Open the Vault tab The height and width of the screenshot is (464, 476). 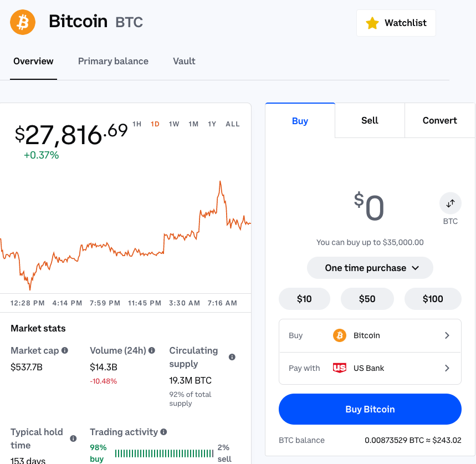(184, 61)
